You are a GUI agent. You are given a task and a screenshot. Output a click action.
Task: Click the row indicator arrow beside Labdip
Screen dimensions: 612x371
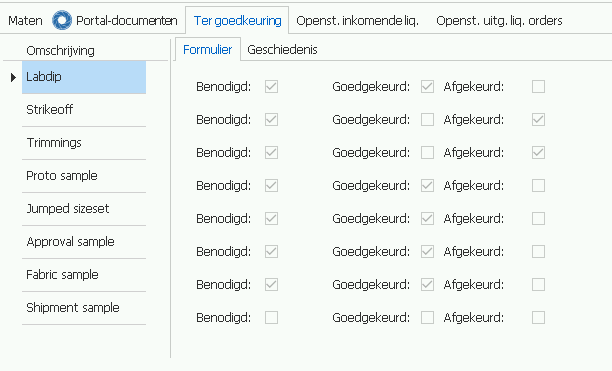[x=13, y=77]
